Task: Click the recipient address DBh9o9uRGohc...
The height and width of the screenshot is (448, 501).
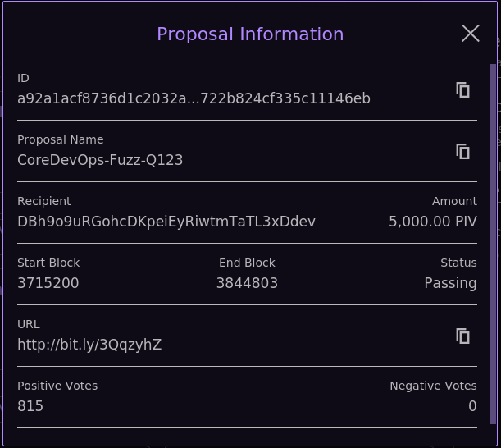Action: coord(166,222)
